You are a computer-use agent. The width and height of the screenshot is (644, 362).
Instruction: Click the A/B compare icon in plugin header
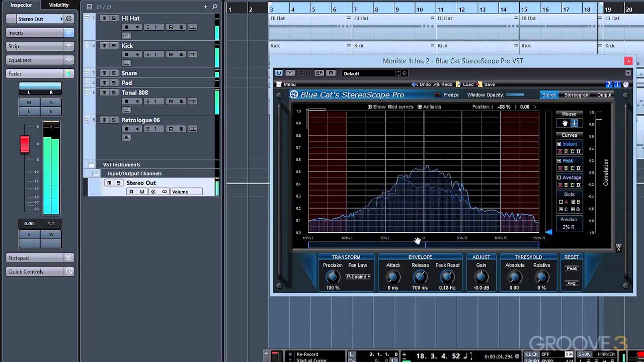click(x=319, y=73)
